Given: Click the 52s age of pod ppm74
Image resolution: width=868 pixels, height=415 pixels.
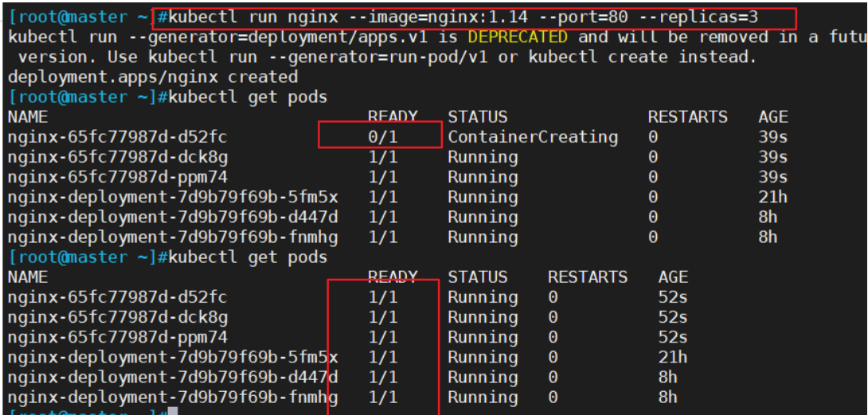Looking at the screenshot, I should click(x=673, y=337).
